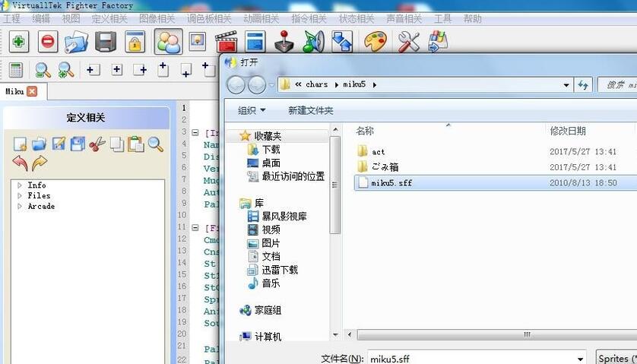Open the sprites picture-frame icon
637x364 pixels.
pyautogui.click(x=198, y=42)
